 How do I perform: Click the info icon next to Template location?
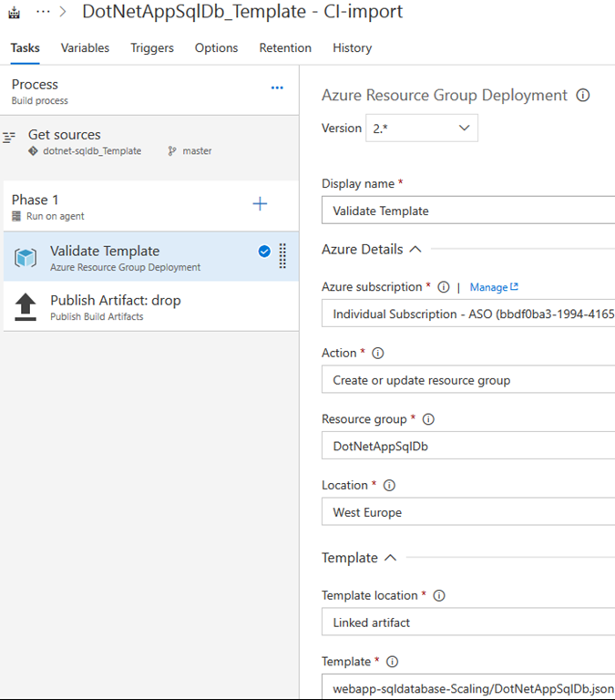[x=438, y=595]
